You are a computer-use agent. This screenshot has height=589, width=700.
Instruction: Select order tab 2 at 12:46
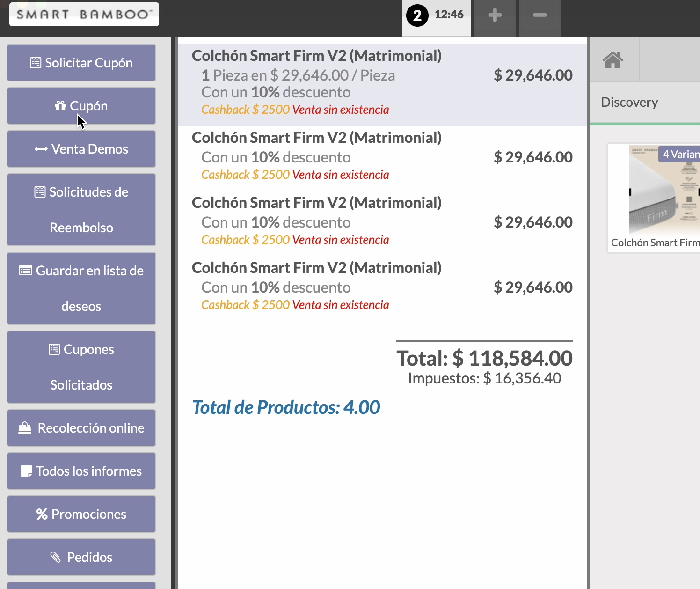coord(437,18)
